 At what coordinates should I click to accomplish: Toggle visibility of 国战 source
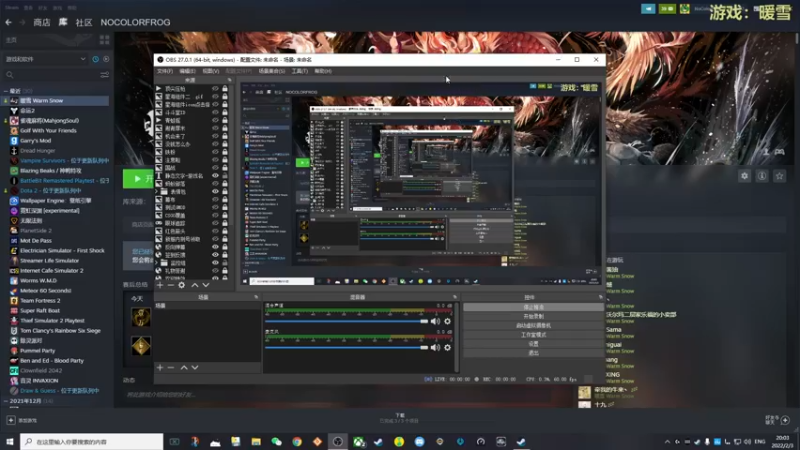215,168
